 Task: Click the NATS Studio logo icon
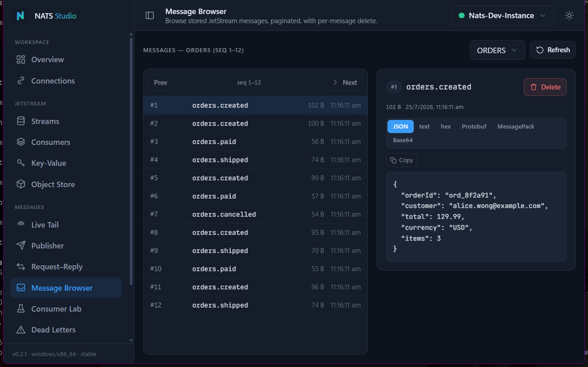[20, 15]
